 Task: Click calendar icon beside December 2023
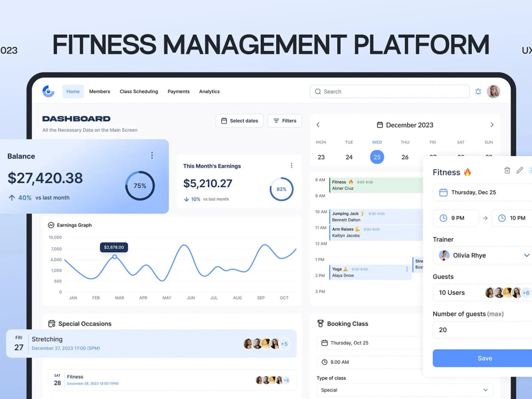pos(380,125)
